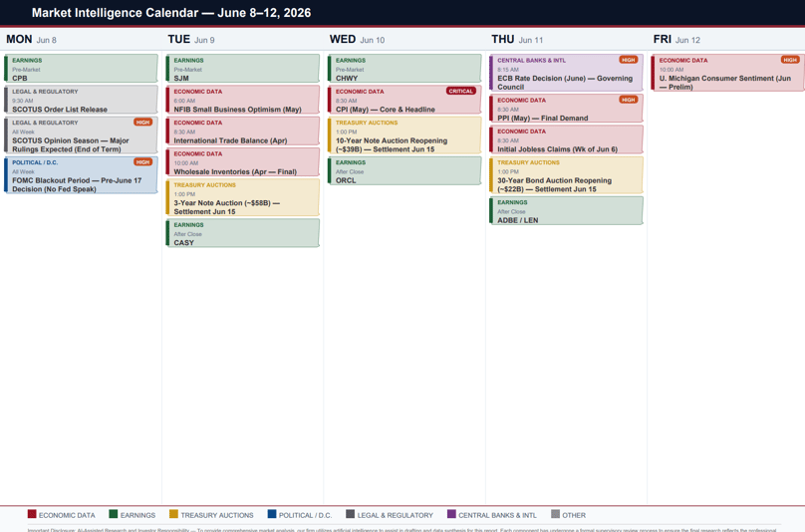
Task: Select CPI (May) Core & Headline event
Action: coord(404,100)
